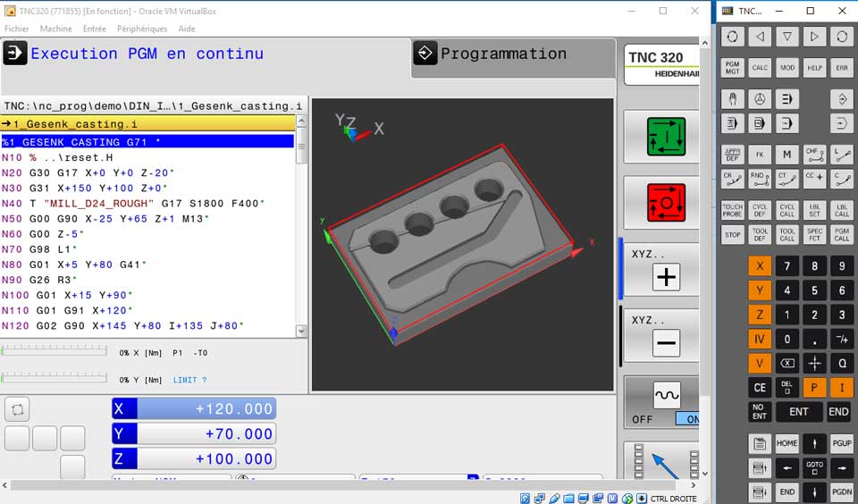The width and height of the screenshot is (858, 504).
Task: Open the Fichier menu
Action: coord(17,29)
